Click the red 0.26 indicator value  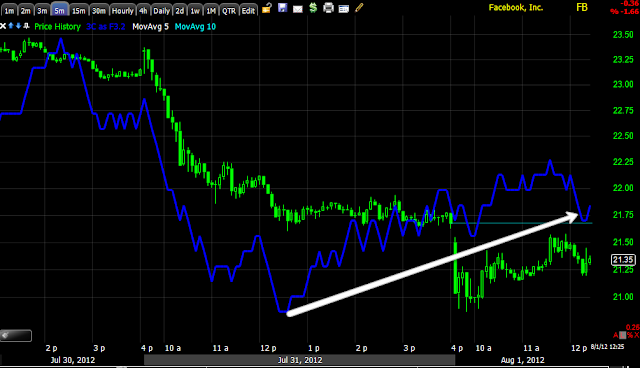pos(633,327)
